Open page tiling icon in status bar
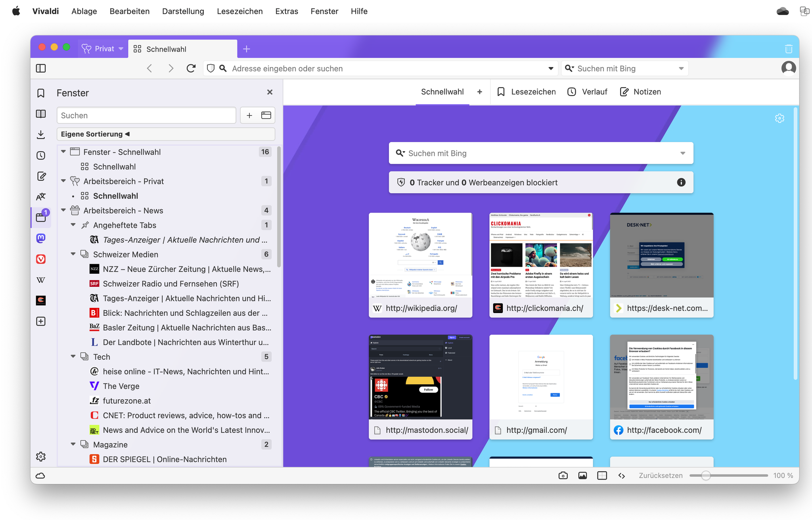This screenshot has height=520, width=812. 602,476
